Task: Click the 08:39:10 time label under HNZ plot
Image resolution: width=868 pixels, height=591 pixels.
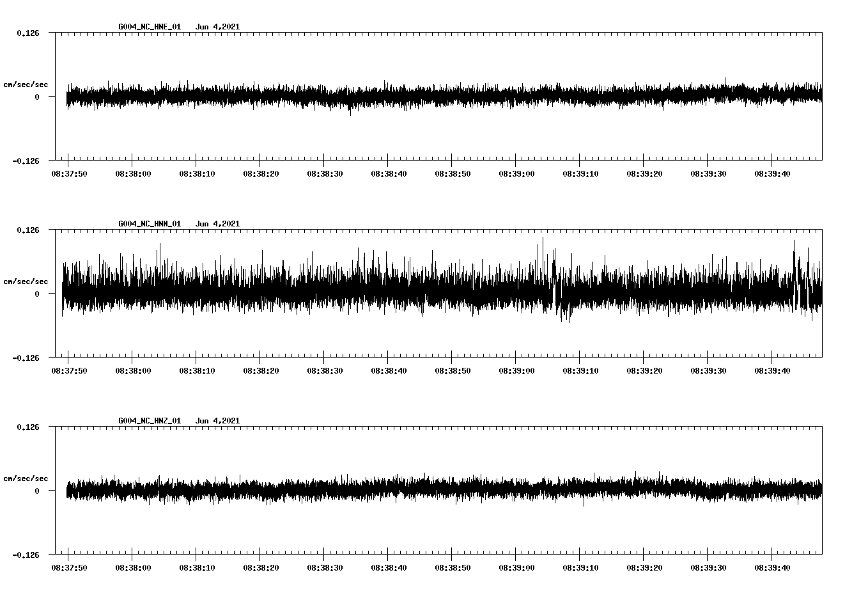Action: tap(580, 568)
